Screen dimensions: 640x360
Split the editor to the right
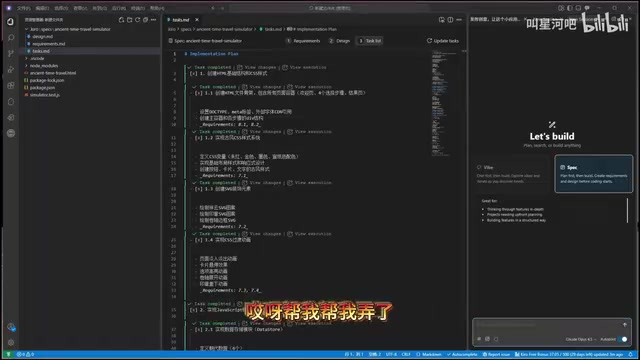click(450, 20)
